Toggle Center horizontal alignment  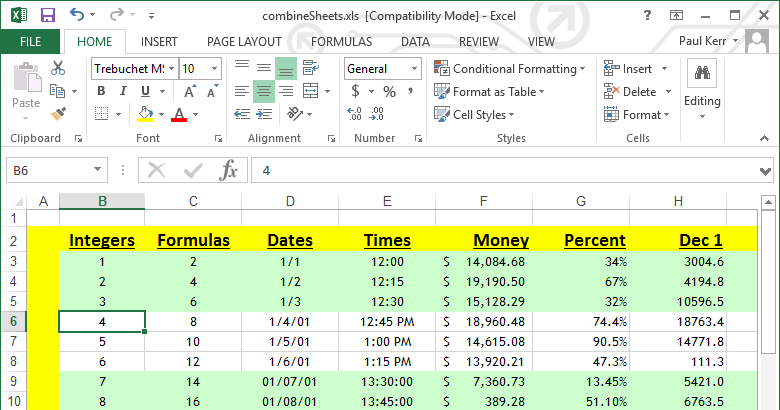(x=264, y=91)
